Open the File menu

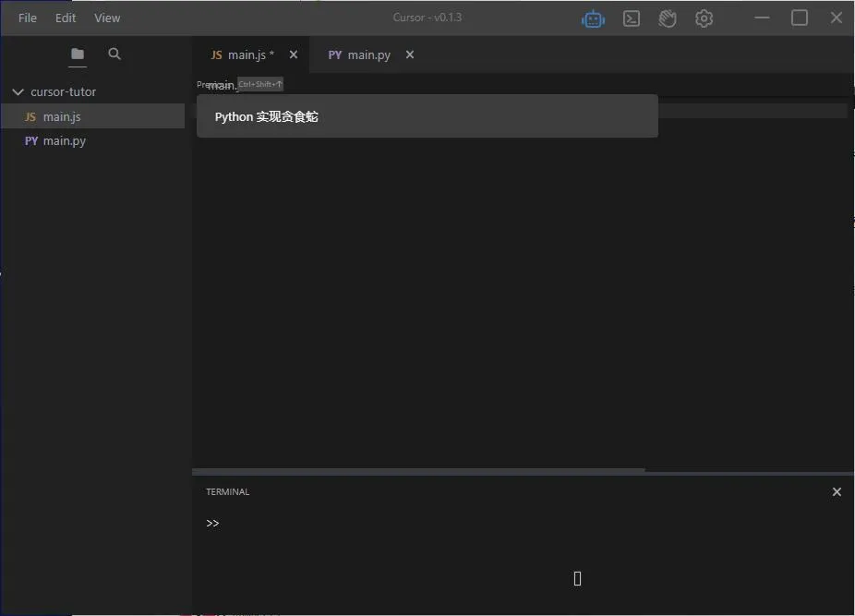28,18
